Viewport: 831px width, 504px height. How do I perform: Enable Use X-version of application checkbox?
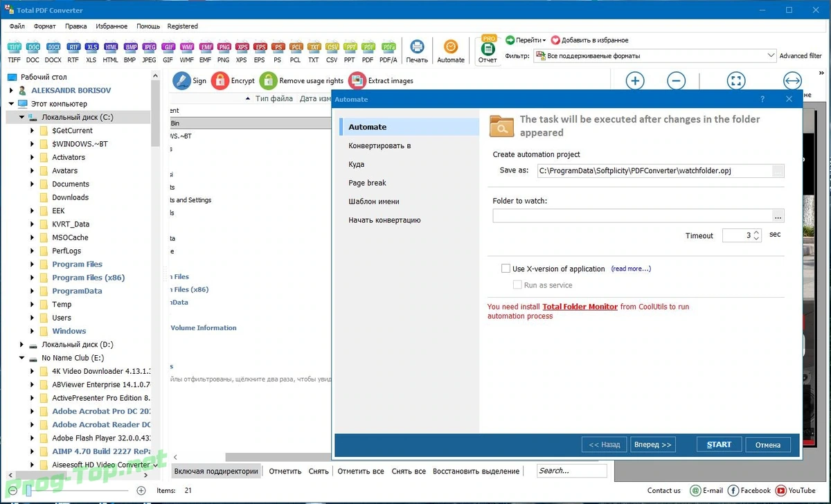(x=506, y=269)
